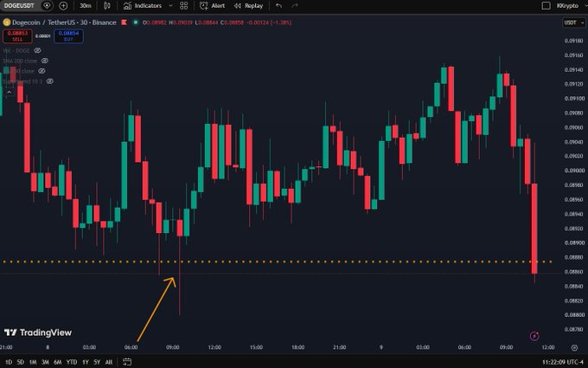The image size is (588, 368).
Task: Select the YTD date range
Action: (72, 362)
